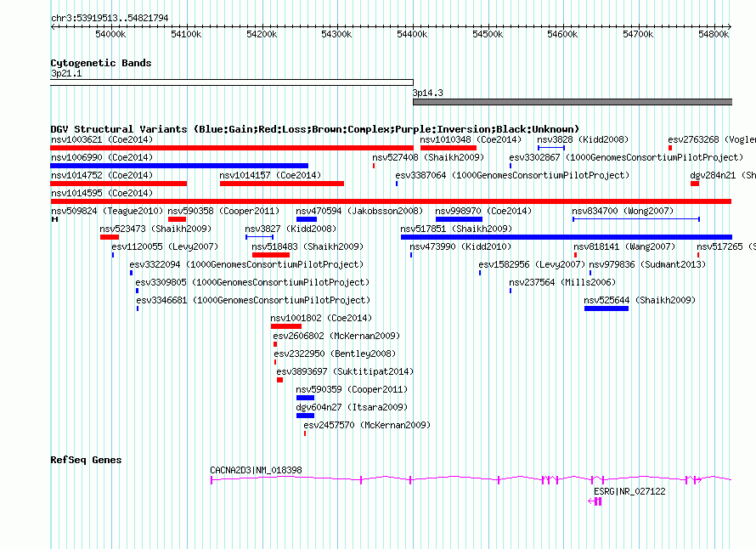Click the RefSeq Genes track title
The image size is (756, 549).
coord(86,461)
